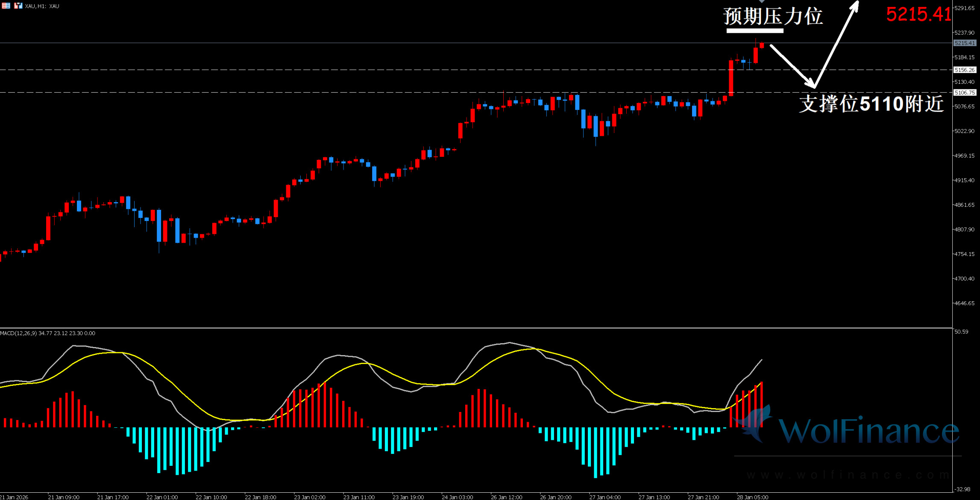Click the www.wolfinance.com watermark link
Screen dimensions: 980x500
point(848,475)
